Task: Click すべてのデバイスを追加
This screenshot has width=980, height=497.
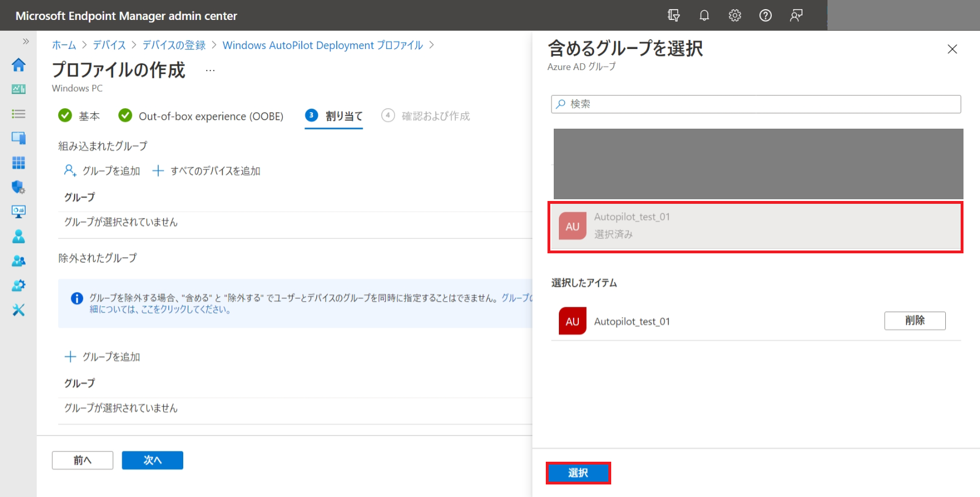Action: point(206,170)
